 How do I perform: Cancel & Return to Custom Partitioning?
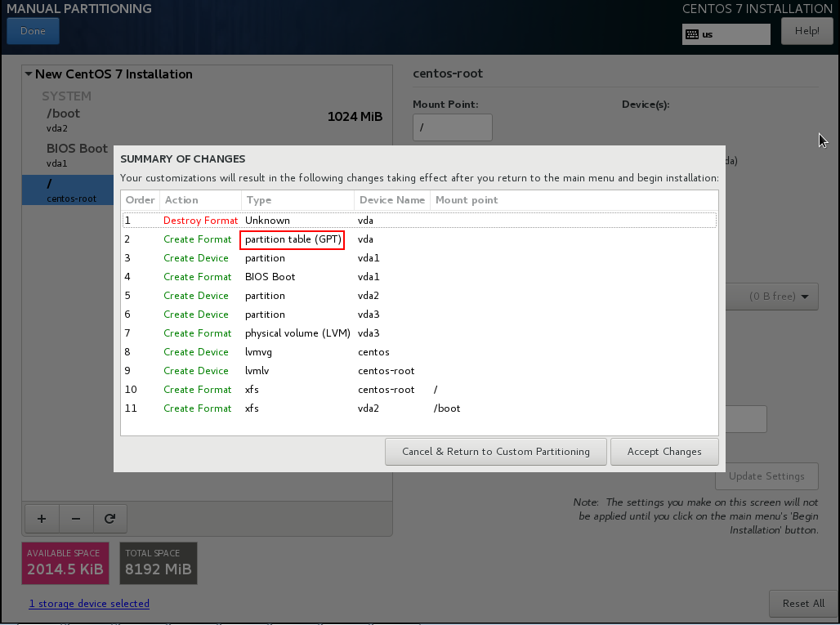point(495,452)
